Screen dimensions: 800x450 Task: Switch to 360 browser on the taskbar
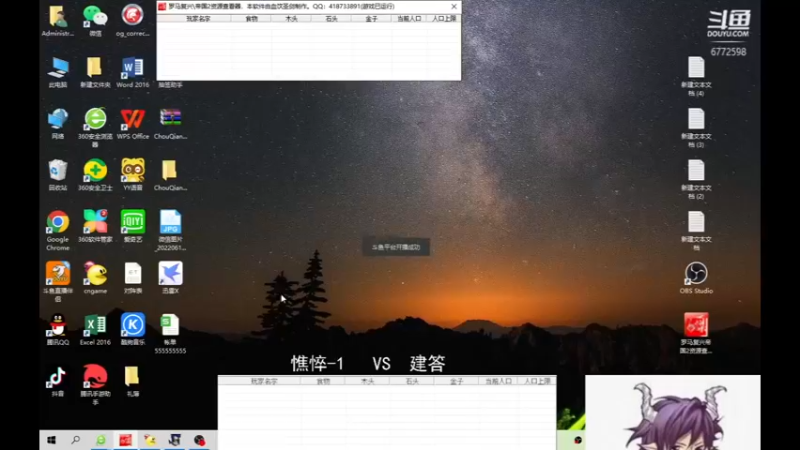[x=101, y=440]
